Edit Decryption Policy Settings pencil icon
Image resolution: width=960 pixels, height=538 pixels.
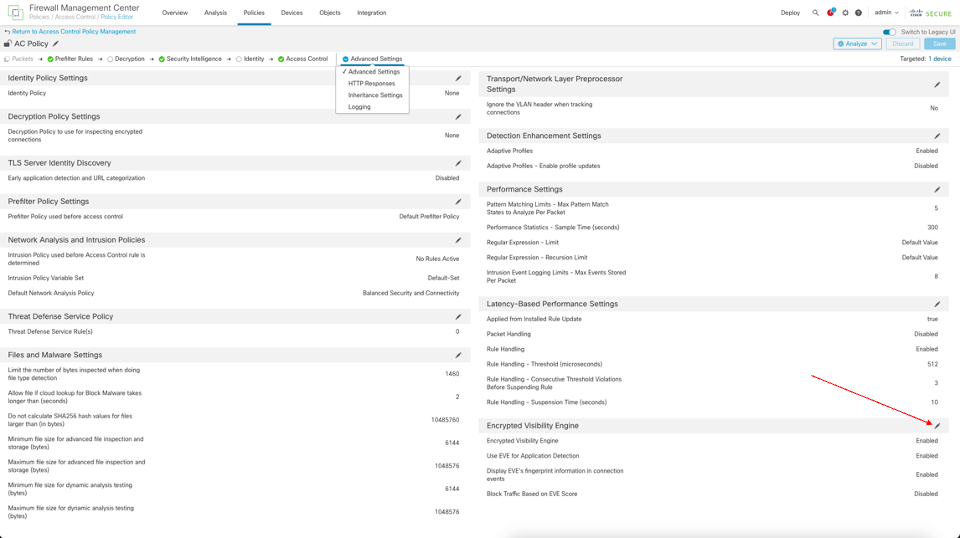(458, 117)
